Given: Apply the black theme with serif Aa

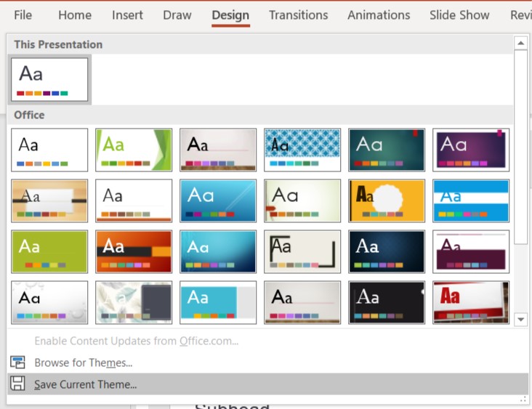Looking at the screenshot, I should 387,302.
